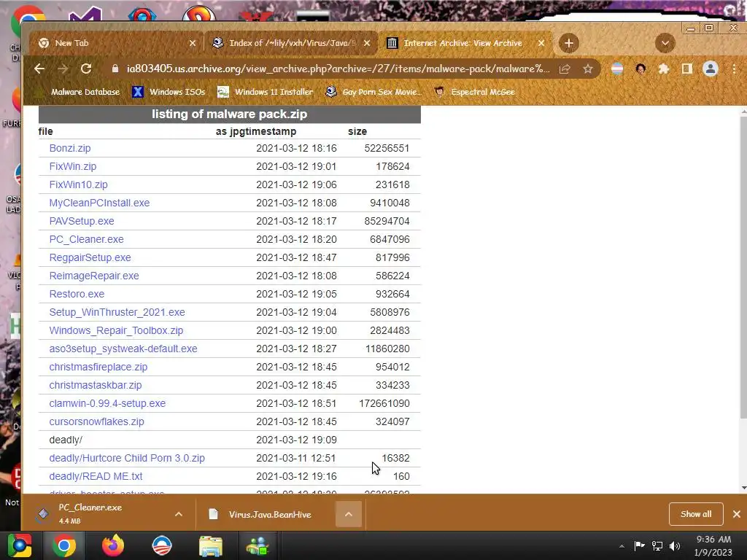Go back to the previous page
This screenshot has height=560, width=747.
(39, 69)
